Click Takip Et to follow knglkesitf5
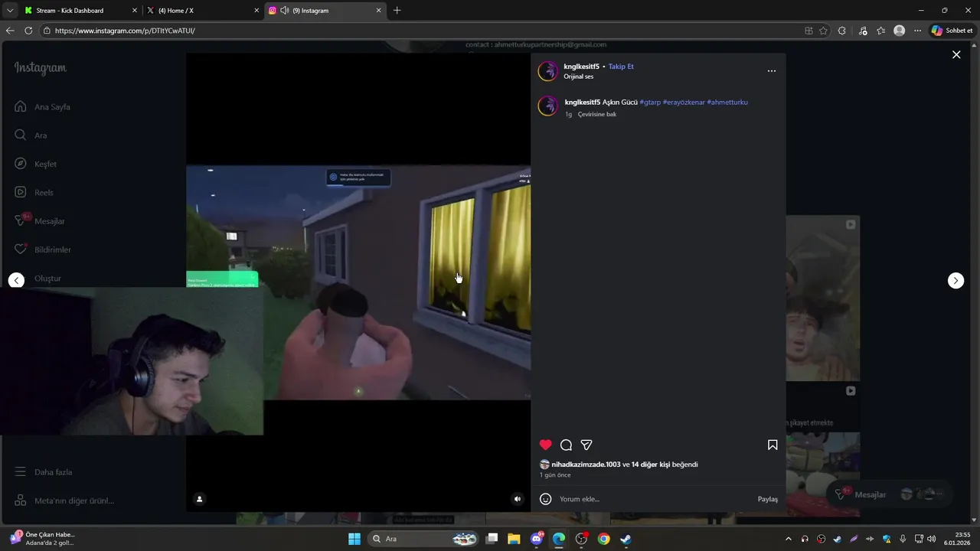This screenshot has height=551, width=980. tap(621, 67)
